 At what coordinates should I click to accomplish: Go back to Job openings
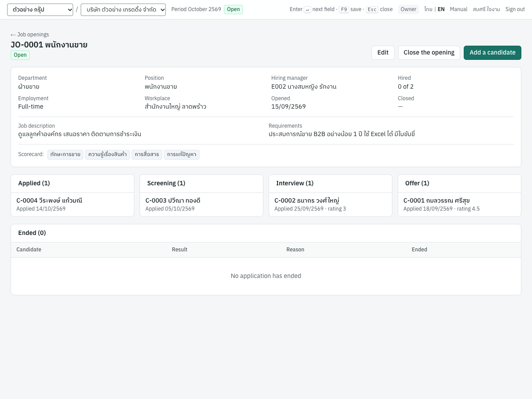pos(30,35)
